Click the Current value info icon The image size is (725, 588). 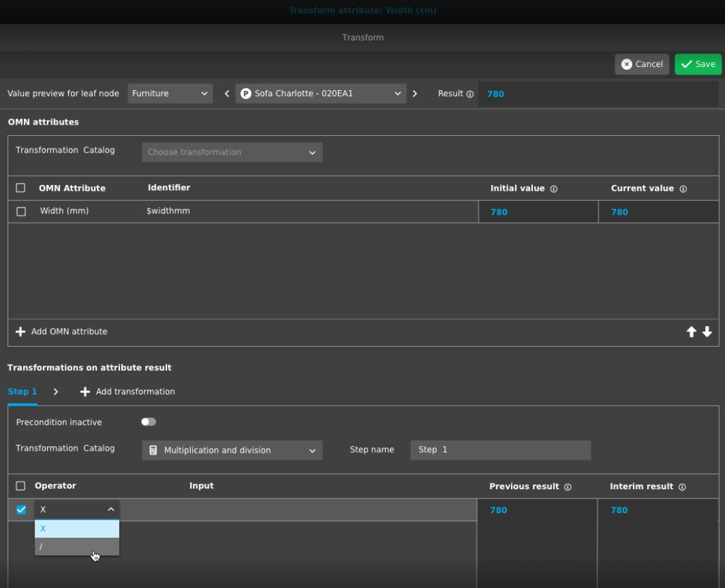click(x=683, y=189)
